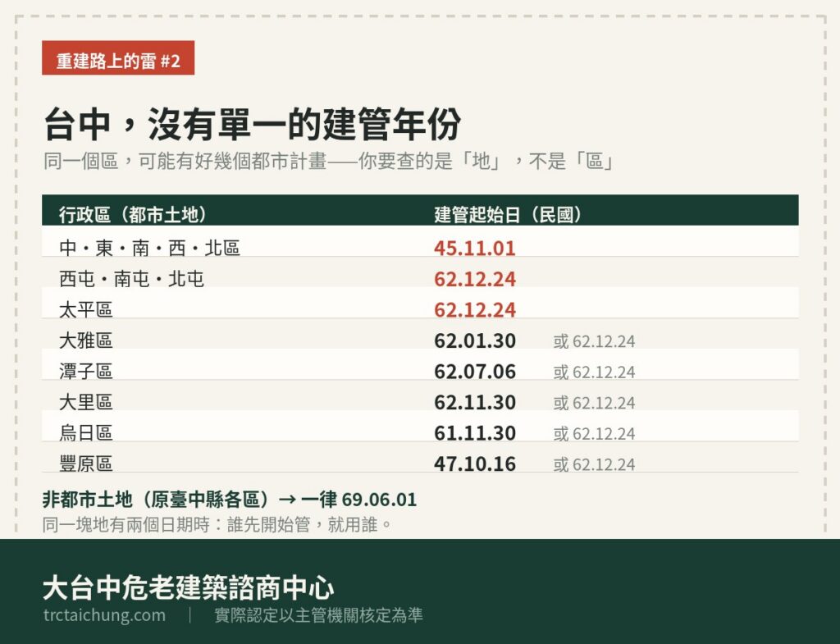Click the column header '建管起始日（民國）'

point(508,214)
